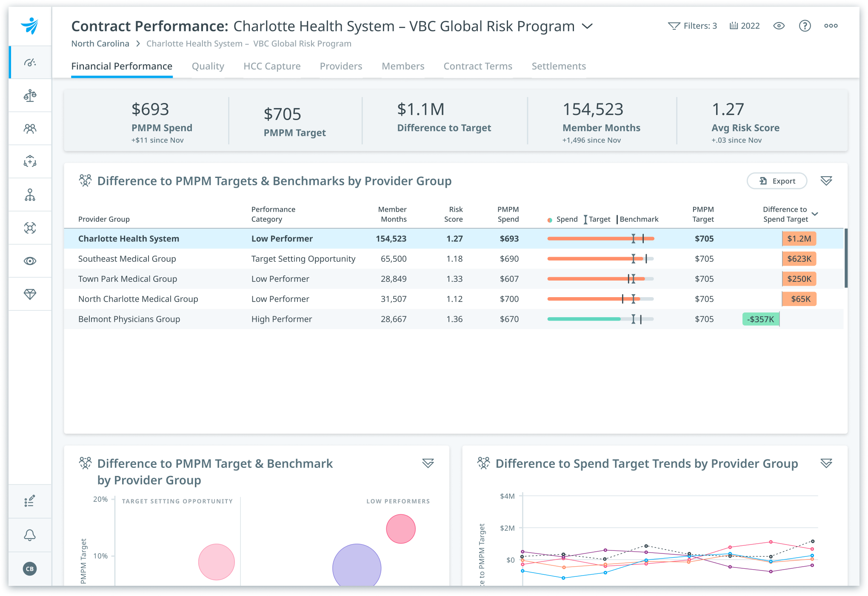The height and width of the screenshot is (596, 868).
Task: Click the checklist edit icon in sidebar
Action: [30, 501]
